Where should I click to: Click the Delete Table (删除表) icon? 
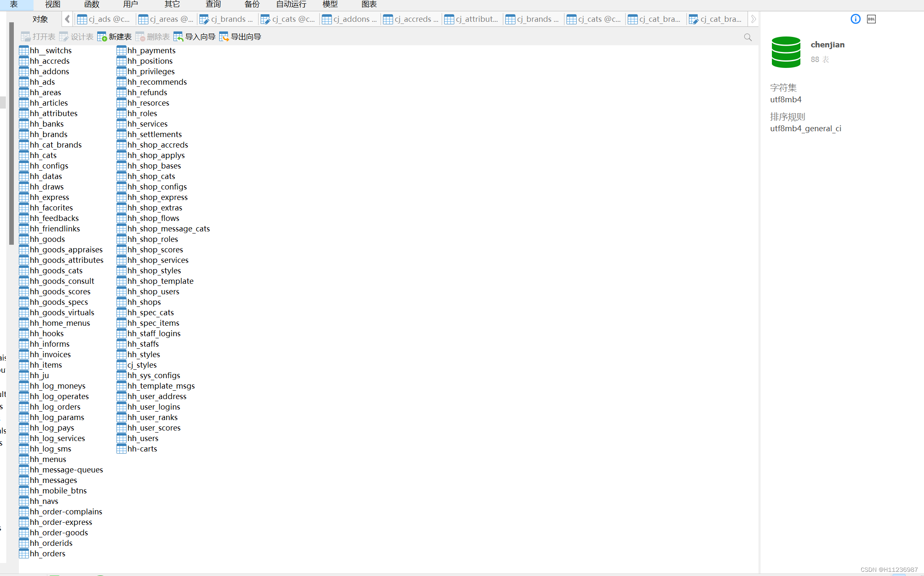click(x=140, y=37)
